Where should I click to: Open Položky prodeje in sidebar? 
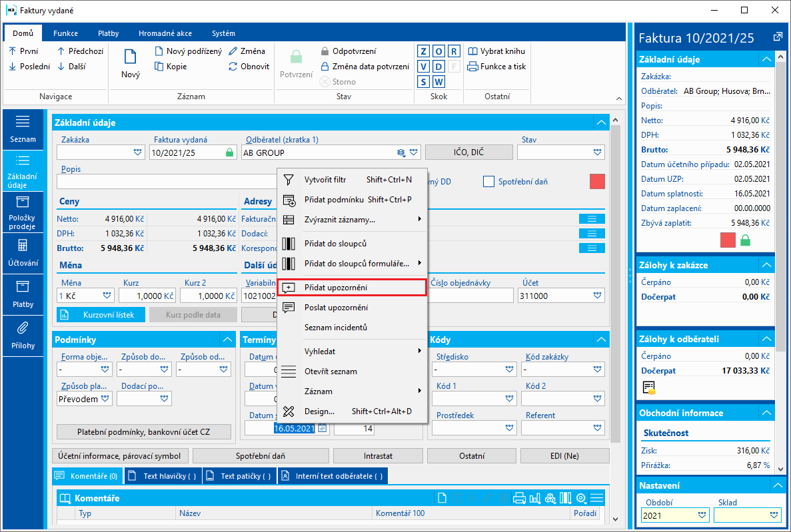(x=23, y=212)
